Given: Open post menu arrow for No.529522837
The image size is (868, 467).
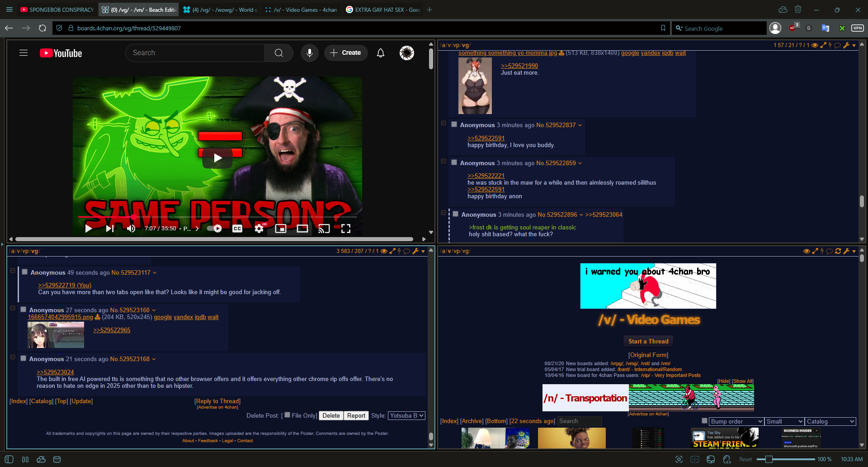Looking at the screenshot, I should tap(580, 125).
